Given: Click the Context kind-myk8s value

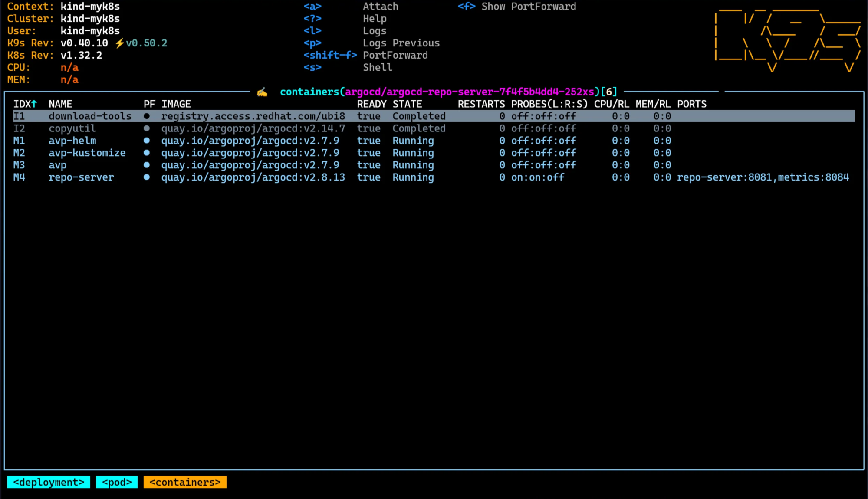Looking at the screenshot, I should click(x=90, y=7).
